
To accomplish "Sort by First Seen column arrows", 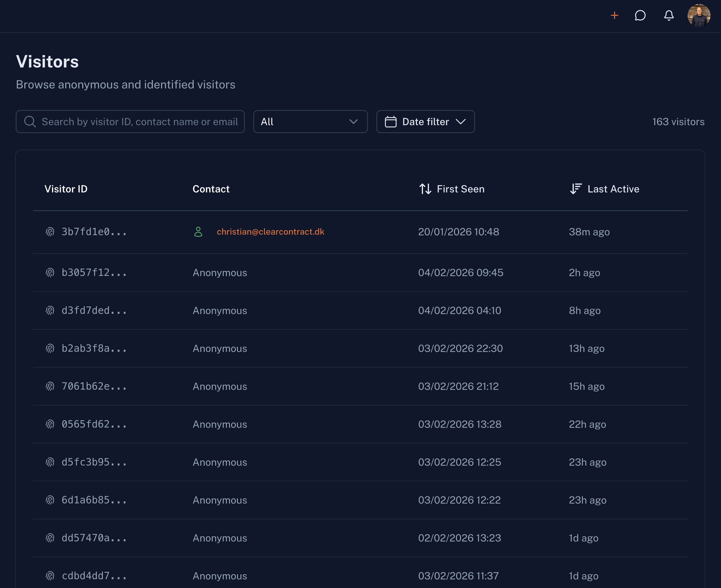I will [425, 189].
